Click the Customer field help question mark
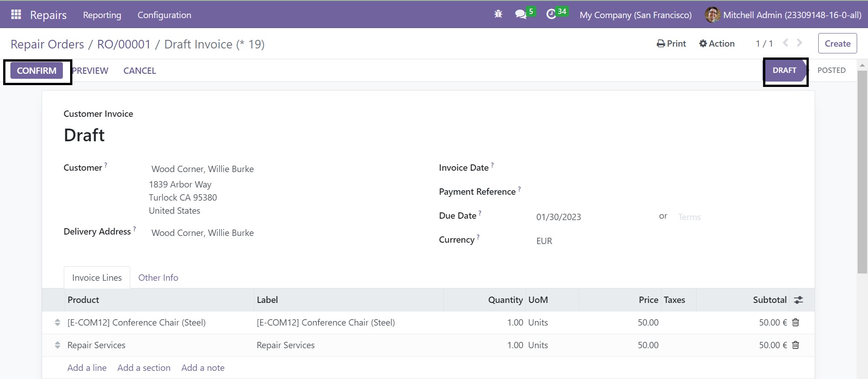868x379 pixels. click(x=106, y=165)
